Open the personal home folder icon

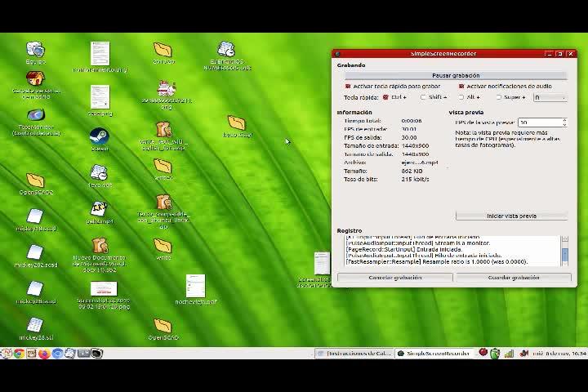pos(35,79)
